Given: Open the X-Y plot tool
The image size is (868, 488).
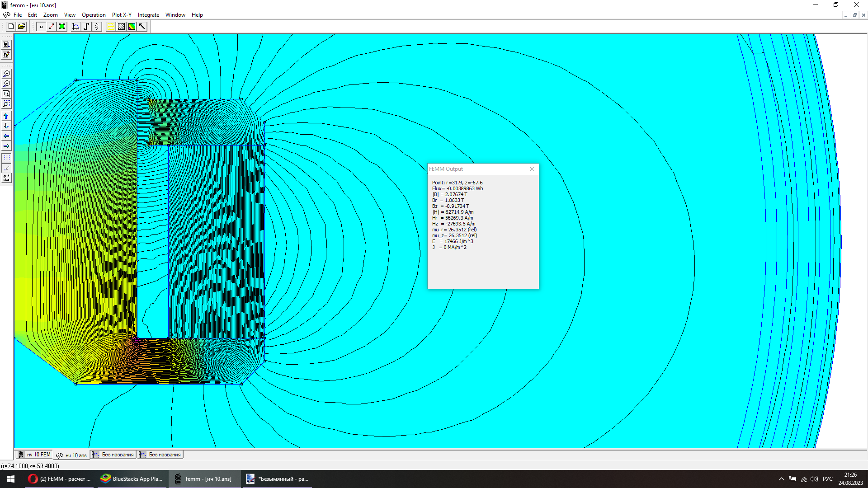Looking at the screenshot, I should [76, 27].
